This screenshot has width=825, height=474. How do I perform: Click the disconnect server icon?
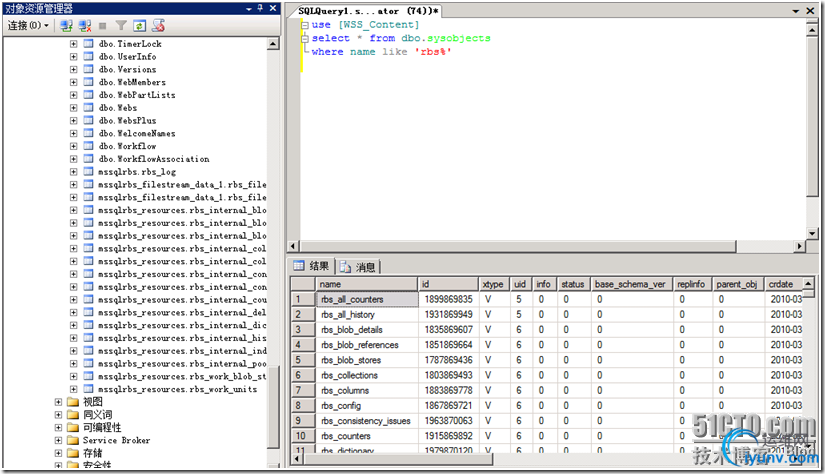point(83,25)
